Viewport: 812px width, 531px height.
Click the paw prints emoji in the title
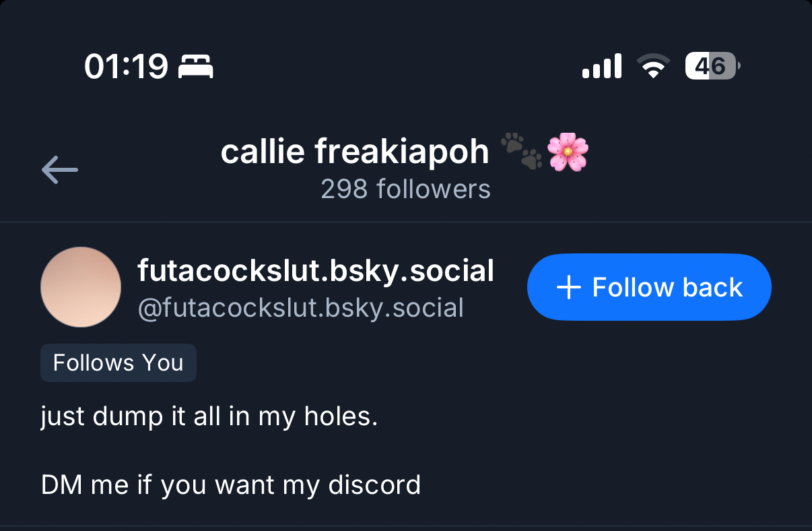[x=521, y=151]
